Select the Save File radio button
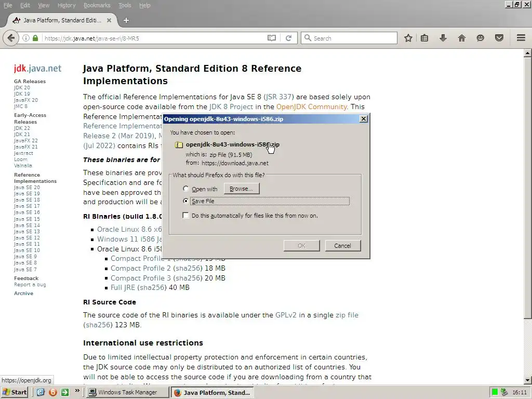The height and width of the screenshot is (399, 532). click(185, 201)
